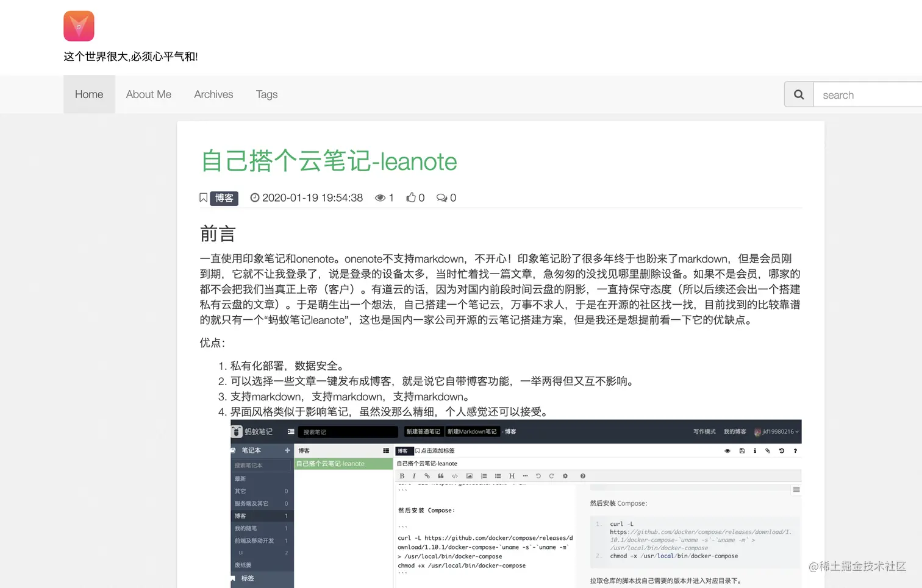This screenshot has height=588, width=922.
Task: Open comments via the speech bubble icon
Action: coord(441,198)
